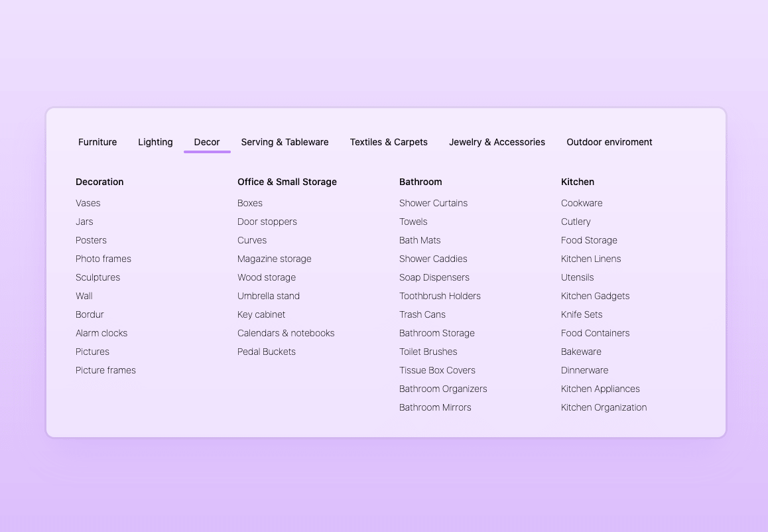Select Umbrella stand category

269,296
